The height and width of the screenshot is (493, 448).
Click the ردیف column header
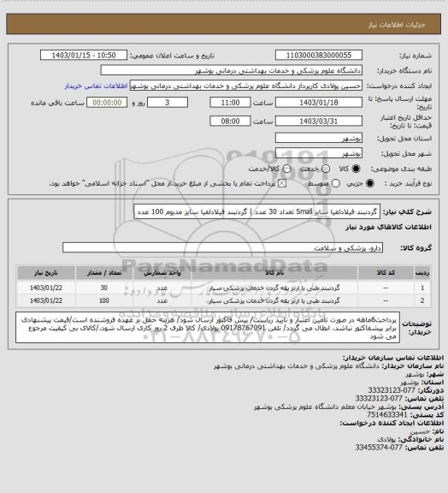[422, 272]
